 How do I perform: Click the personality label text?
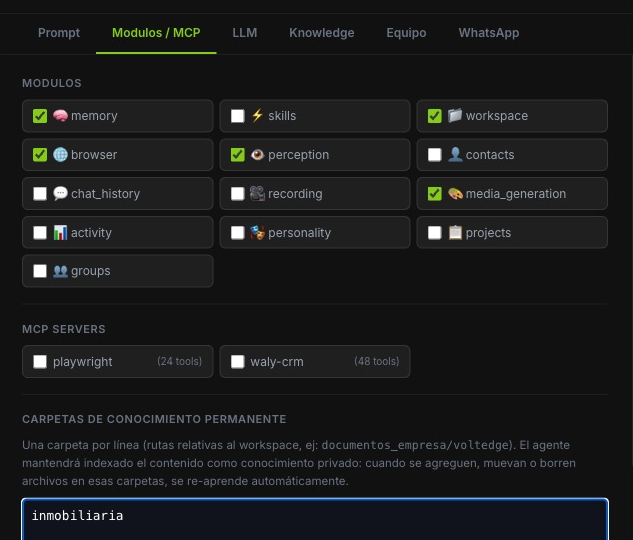(x=300, y=233)
